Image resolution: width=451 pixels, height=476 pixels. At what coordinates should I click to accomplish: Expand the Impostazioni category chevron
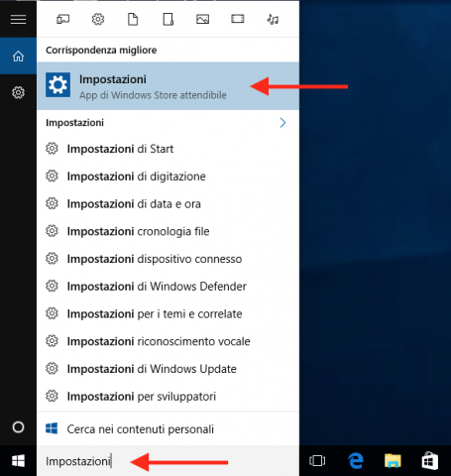click(282, 123)
